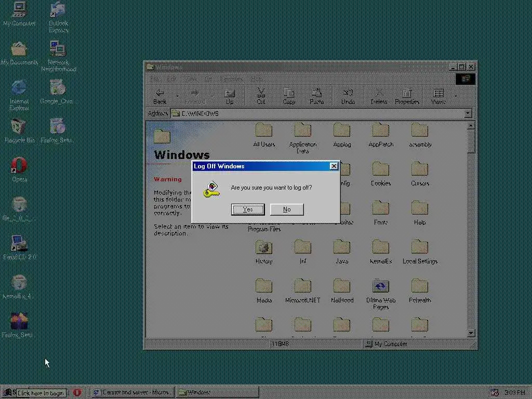Select the Application Data folder
532x399 pixels.
coord(303,138)
